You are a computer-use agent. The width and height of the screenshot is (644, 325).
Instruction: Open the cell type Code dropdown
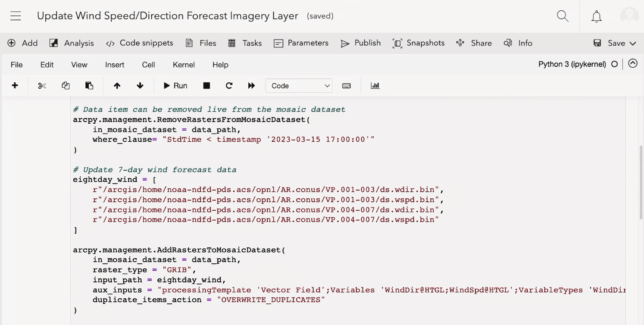tap(299, 86)
